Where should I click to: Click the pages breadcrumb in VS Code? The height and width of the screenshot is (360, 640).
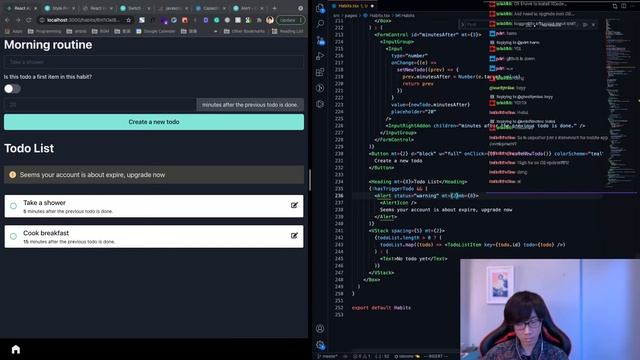(351, 16)
